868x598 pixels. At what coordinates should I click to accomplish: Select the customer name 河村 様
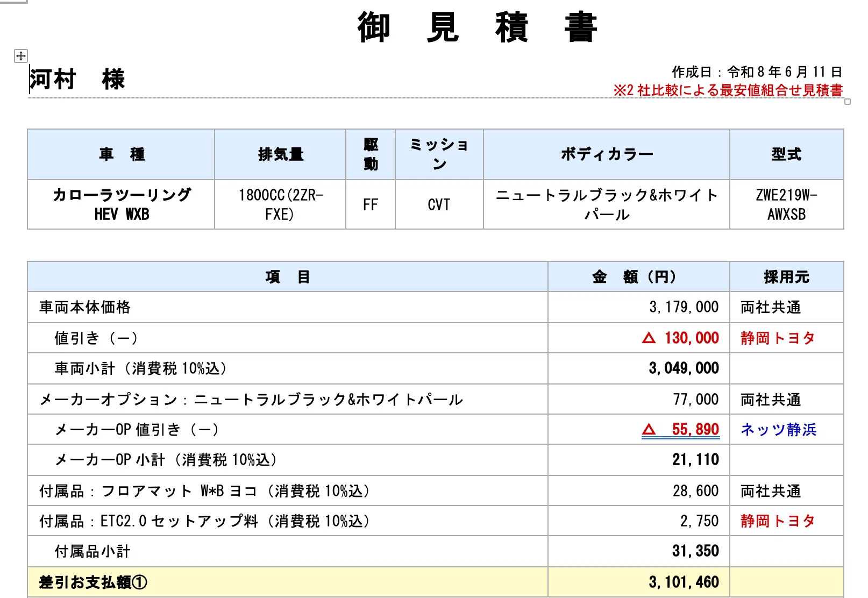click(x=77, y=80)
